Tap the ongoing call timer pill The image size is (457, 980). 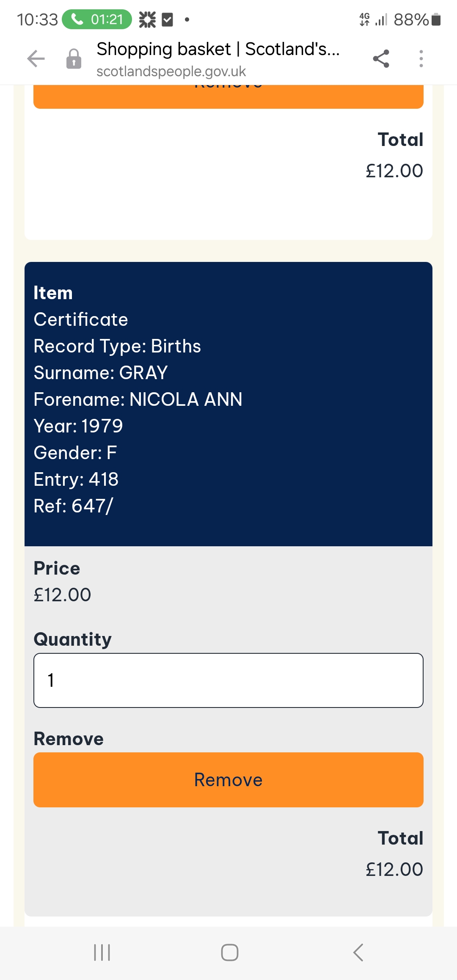pos(97,19)
